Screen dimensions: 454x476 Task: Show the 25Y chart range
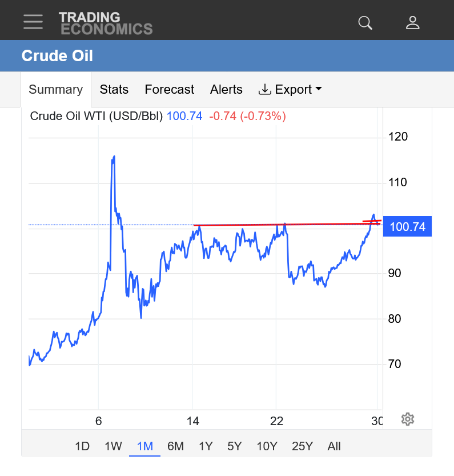pos(302,446)
